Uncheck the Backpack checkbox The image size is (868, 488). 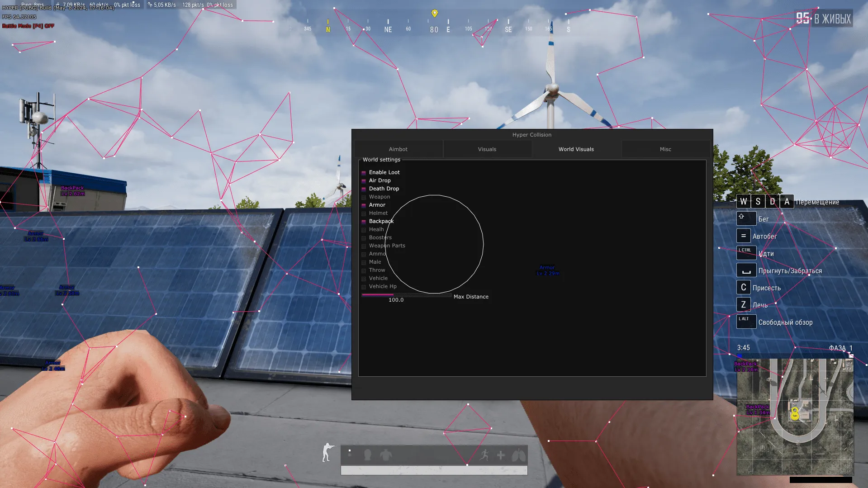point(364,222)
